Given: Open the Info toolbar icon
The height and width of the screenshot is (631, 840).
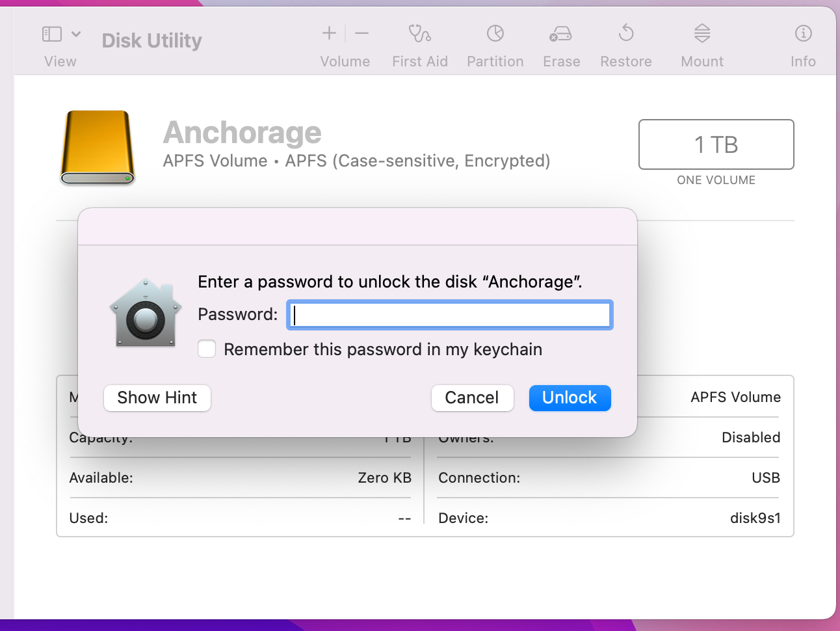Looking at the screenshot, I should (x=804, y=33).
